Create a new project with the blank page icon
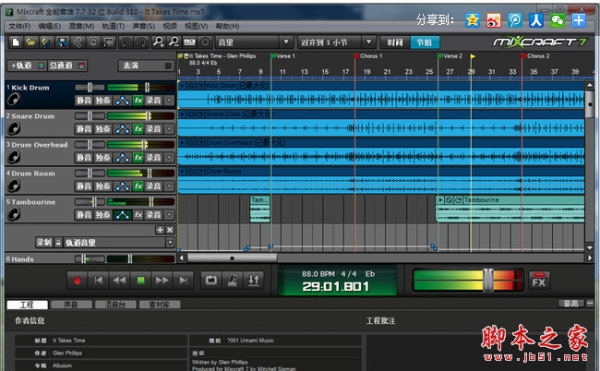 (x=16, y=42)
